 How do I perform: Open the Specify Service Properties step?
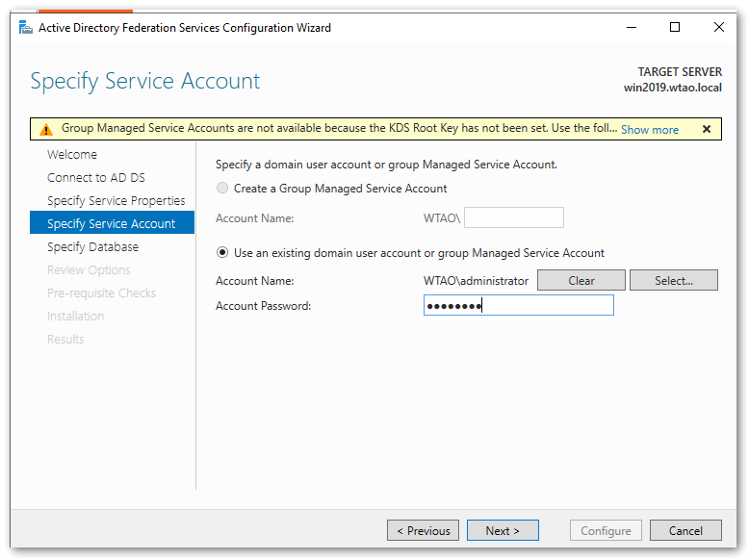(x=116, y=201)
